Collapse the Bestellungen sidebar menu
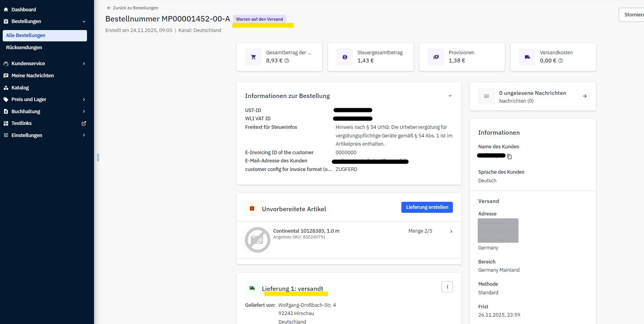The width and height of the screenshot is (644, 324). coord(83,21)
